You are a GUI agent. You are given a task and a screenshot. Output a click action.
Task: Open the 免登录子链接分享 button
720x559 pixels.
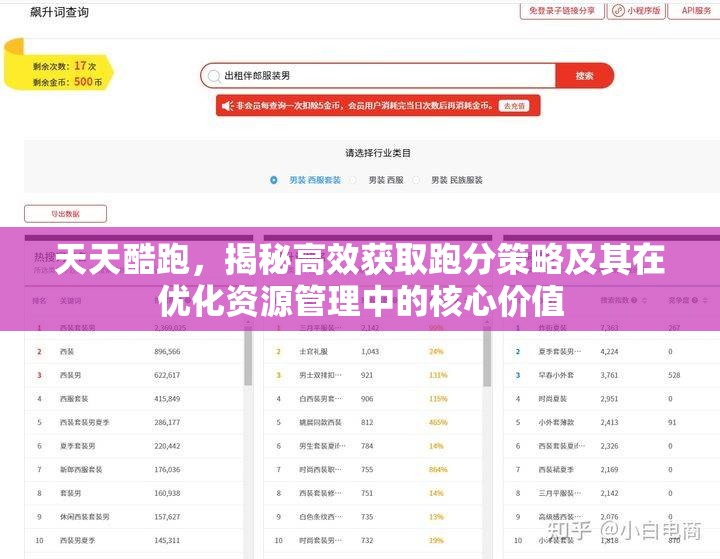point(562,10)
